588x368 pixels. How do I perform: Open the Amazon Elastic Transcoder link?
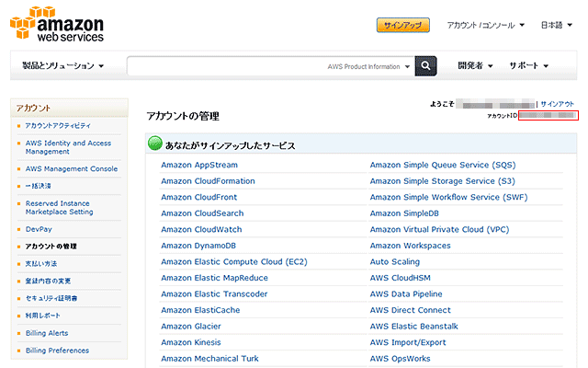pyautogui.click(x=214, y=294)
